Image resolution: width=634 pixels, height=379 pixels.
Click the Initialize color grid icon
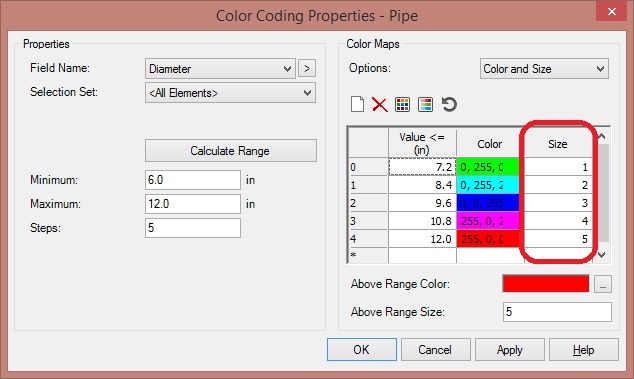(x=402, y=104)
